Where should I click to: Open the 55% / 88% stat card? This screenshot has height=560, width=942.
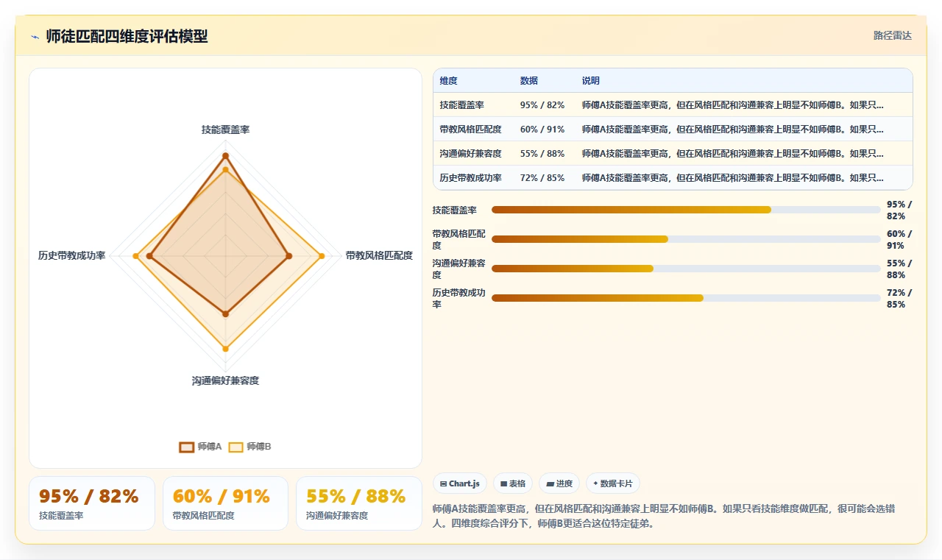coord(358,503)
